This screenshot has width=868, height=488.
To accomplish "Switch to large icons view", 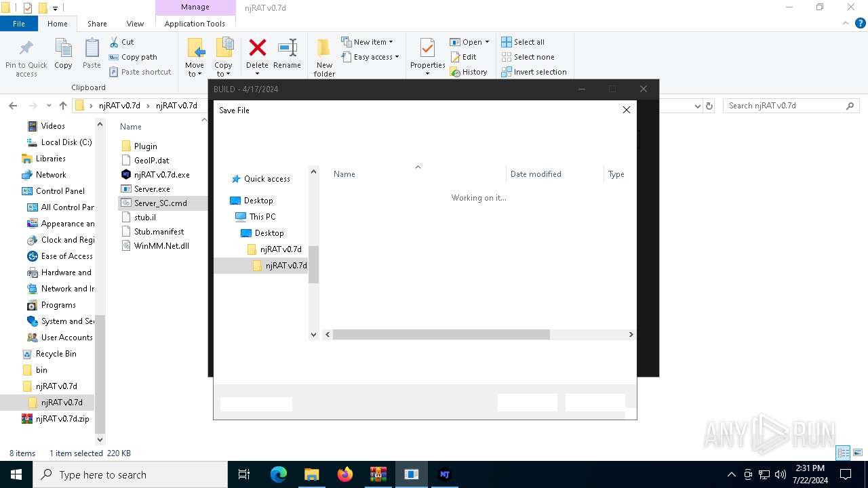I will pyautogui.click(x=858, y=453).
